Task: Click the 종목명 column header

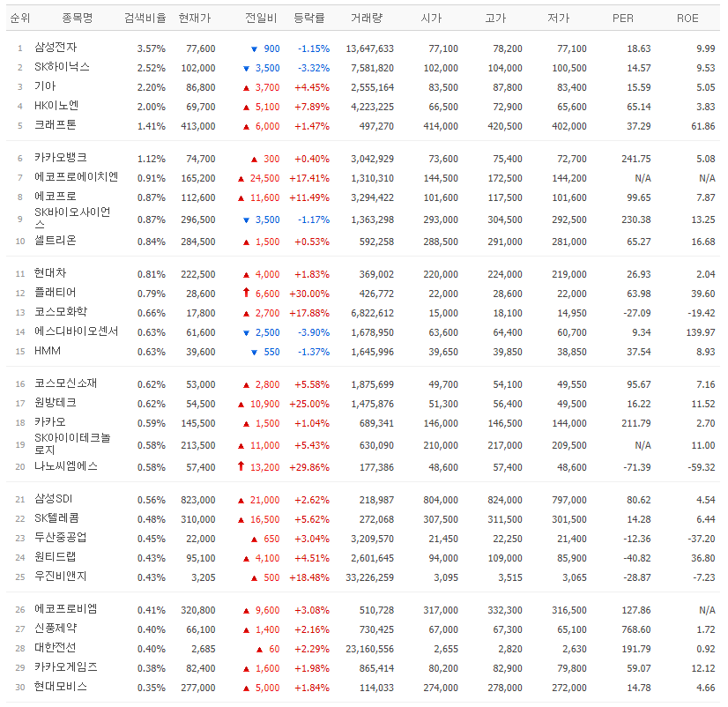Action: point(78,19)
